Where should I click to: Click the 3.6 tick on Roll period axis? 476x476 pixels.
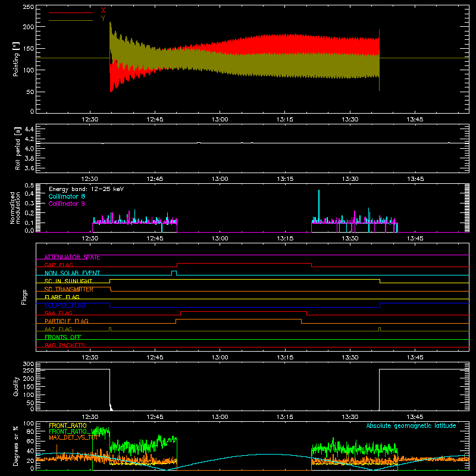[x=29, y=168]
